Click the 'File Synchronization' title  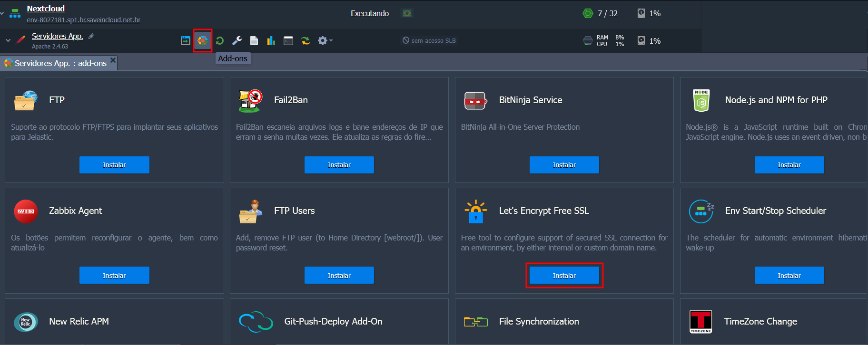coord(539,321)
